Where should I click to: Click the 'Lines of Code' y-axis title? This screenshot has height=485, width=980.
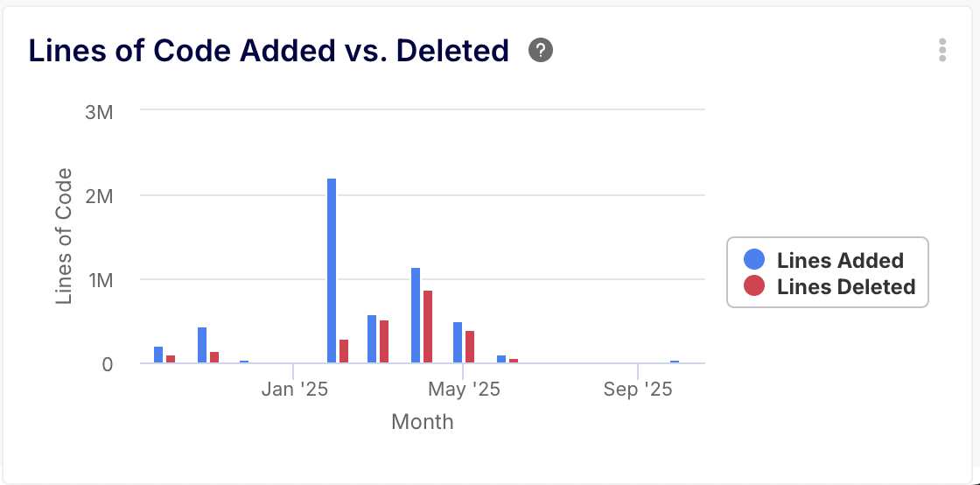pos(64,237)
